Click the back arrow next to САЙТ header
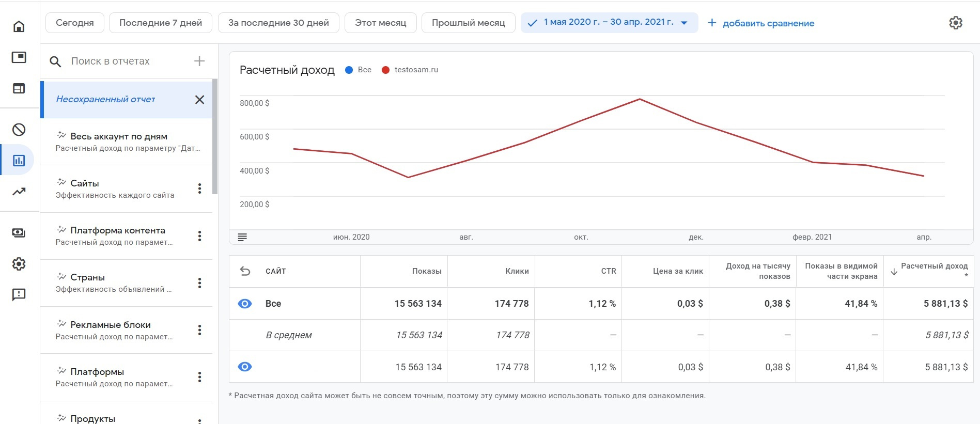This screenshot has width=980, height=424. coord(245,271)
